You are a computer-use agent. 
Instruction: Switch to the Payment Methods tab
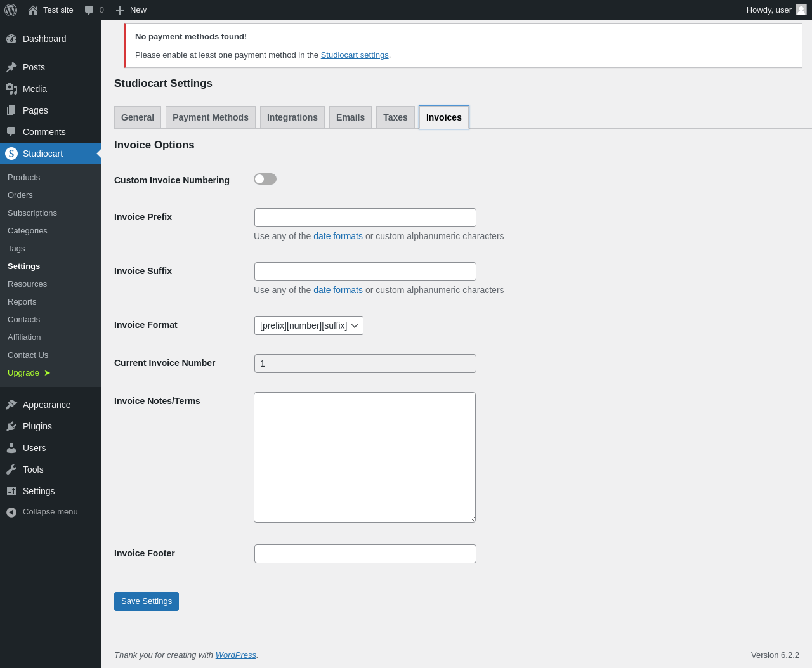tap(211, 117)
